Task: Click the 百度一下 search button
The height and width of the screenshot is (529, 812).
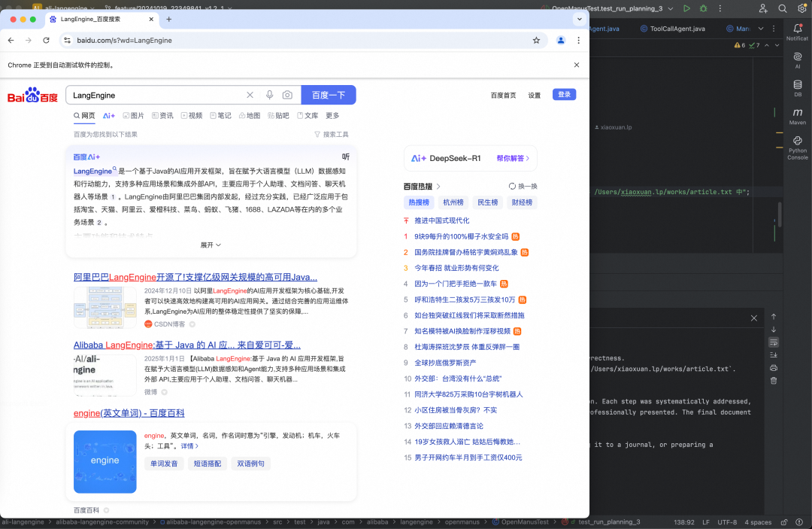Action: 329,95
